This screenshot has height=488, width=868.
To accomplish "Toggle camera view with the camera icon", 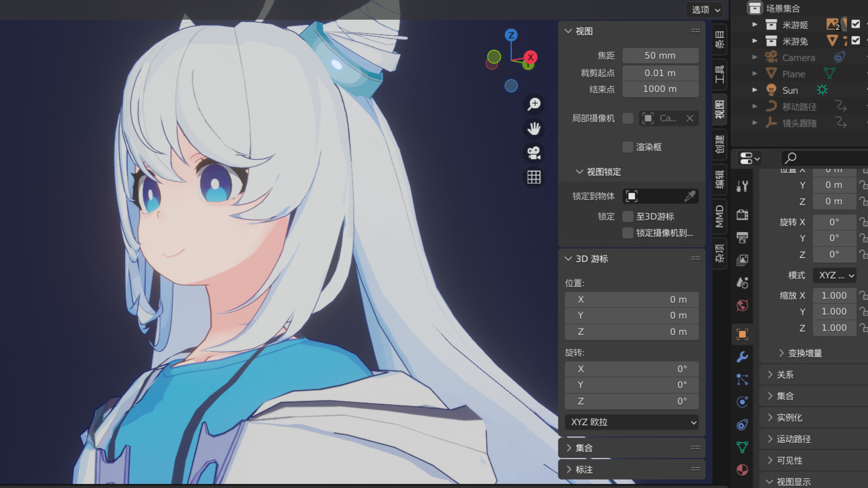I will (534, 153).
